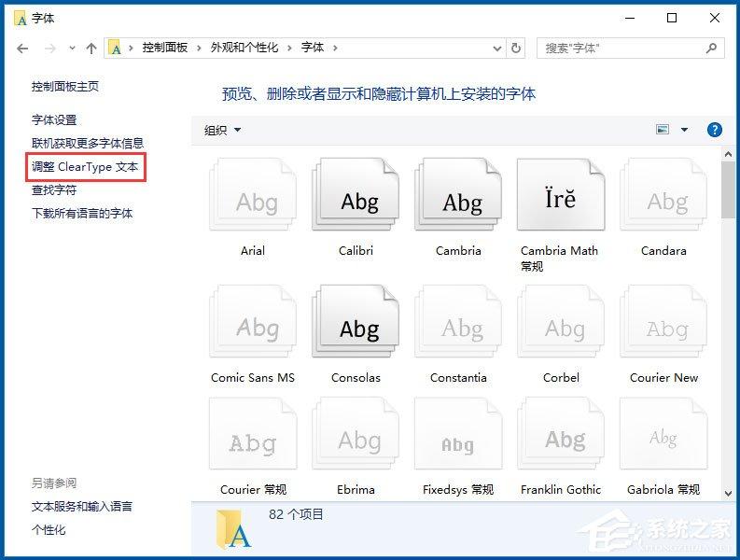This screenshot has height=560, width=740.
Task: Select the Ebrima font icon
Action: click(356, 433)
